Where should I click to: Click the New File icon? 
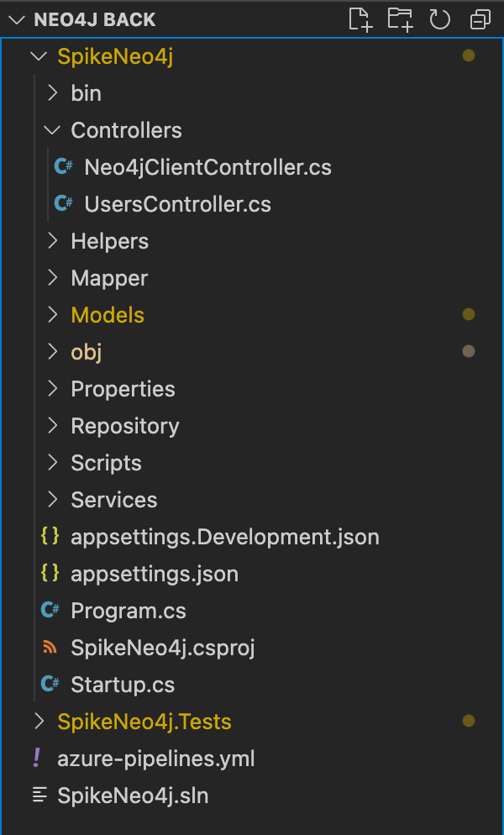click(x=360, y=19)
